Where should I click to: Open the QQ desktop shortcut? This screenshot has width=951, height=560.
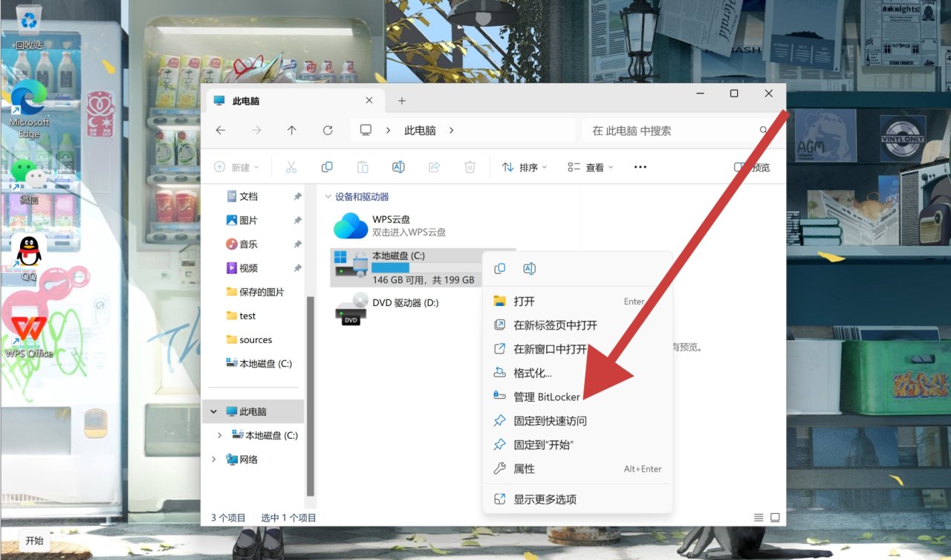29,258
